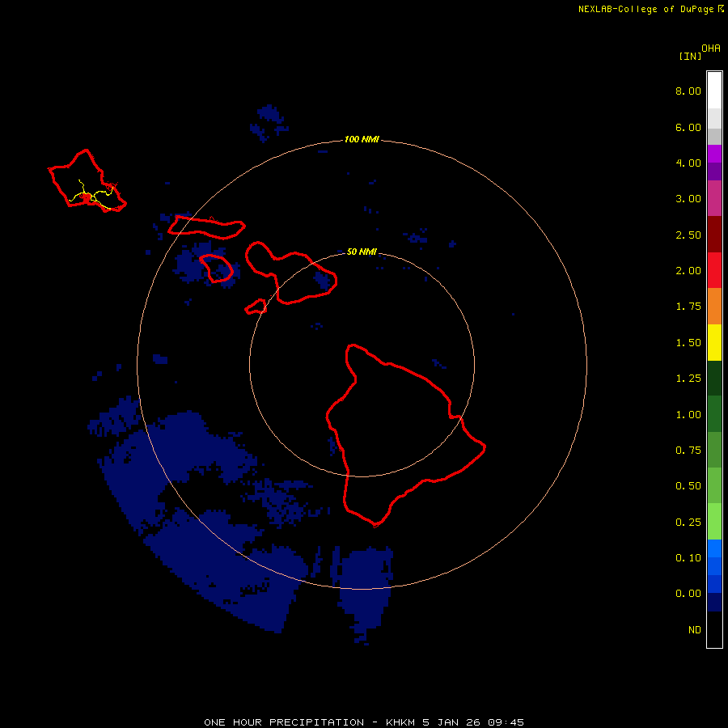Image resolution: width=728 pixels, height=728 pixels.
Task: Click the orange 1.75 legend swatch
Action: coord(714,306)
